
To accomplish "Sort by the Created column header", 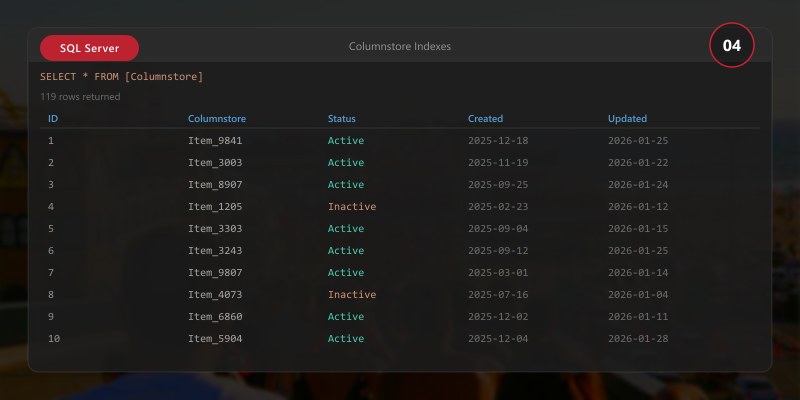I will point(485,118).
